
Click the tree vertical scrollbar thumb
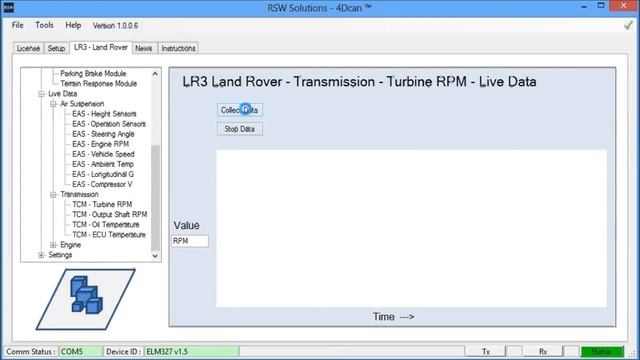click(155, 198)
